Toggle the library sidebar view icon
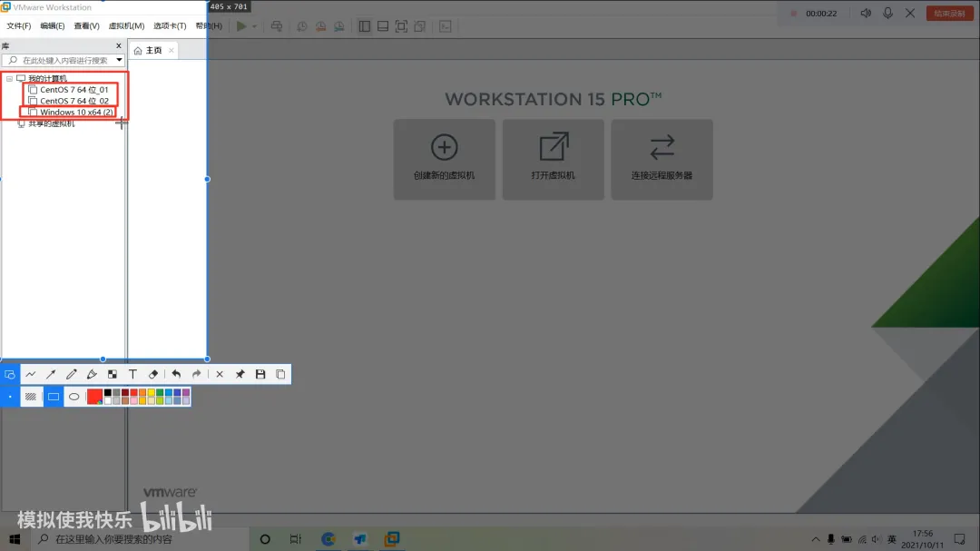Image resolution: width=980 pixels, height=551 pixels. [365, 26]
